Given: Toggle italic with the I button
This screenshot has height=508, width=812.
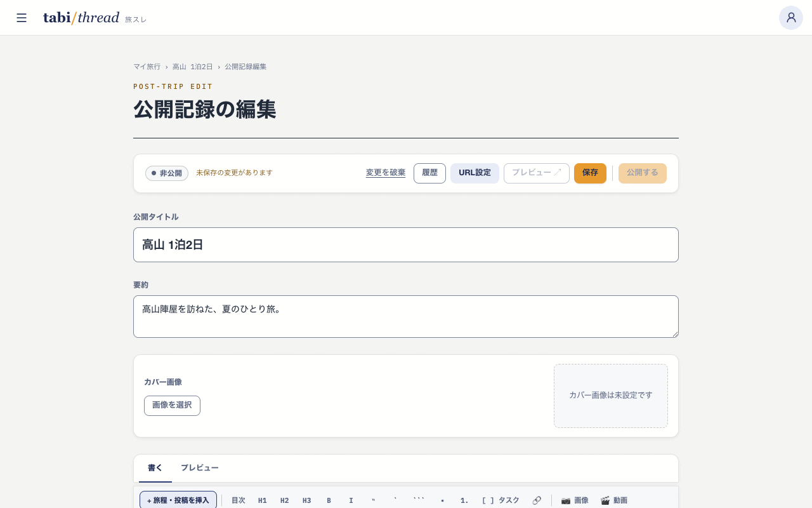Looking at the screenshot, I should tap(351, 500).
